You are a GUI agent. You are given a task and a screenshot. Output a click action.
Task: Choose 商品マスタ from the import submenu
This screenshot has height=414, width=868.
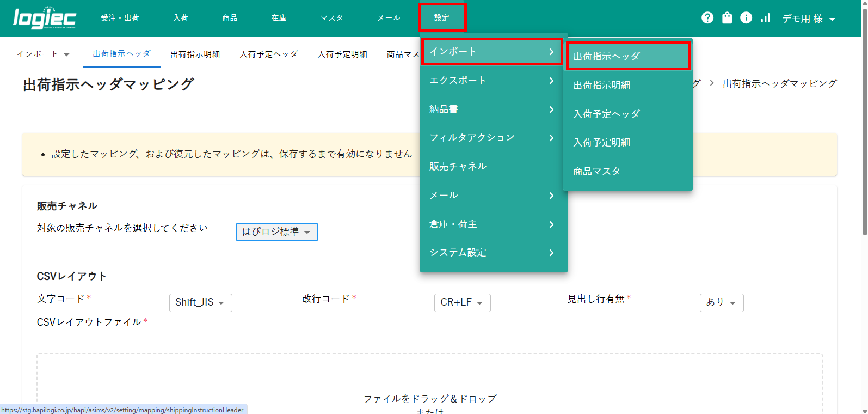(x=596, y=171)
